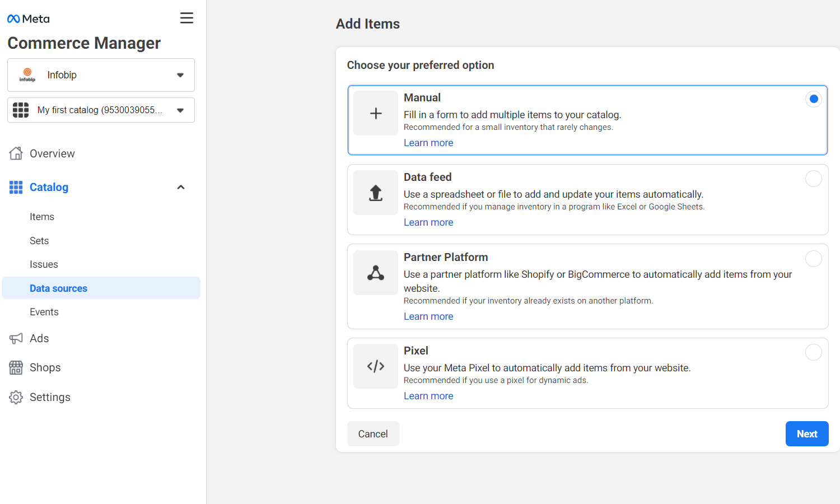
Task: Collapse the Catalog section chevron
Action: click(x=181, y=187)
